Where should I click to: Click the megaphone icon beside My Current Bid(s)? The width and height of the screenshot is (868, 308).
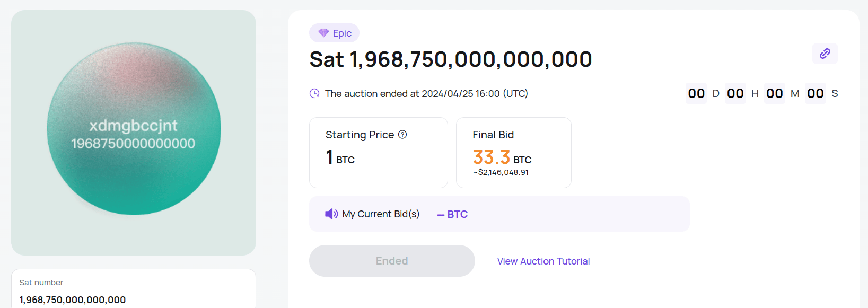(x=331, y=214)
